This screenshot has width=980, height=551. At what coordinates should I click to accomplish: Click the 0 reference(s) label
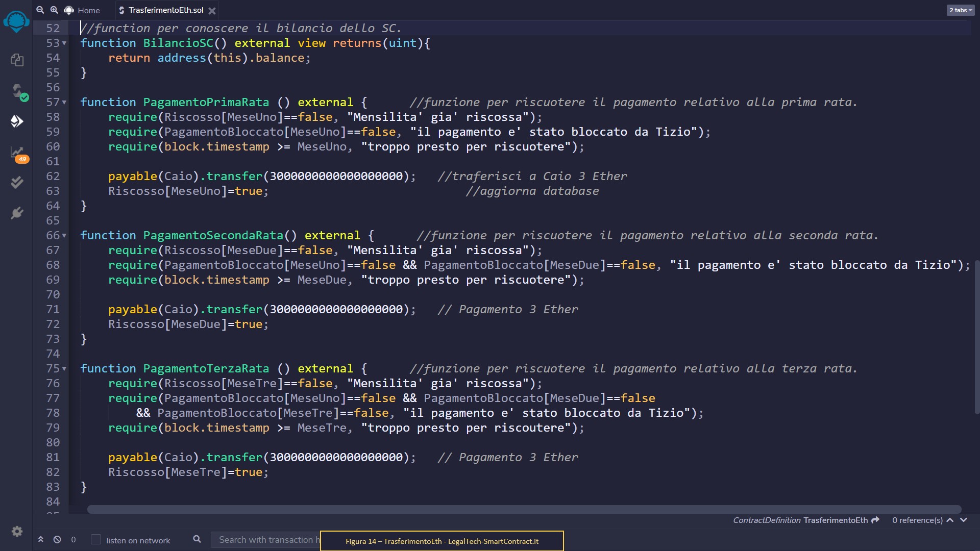[917, 520]
